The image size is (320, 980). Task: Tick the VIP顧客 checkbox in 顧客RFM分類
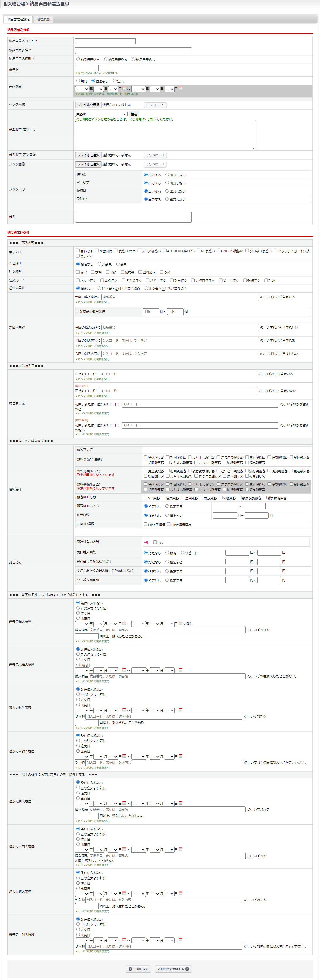[x=145, y=498]
